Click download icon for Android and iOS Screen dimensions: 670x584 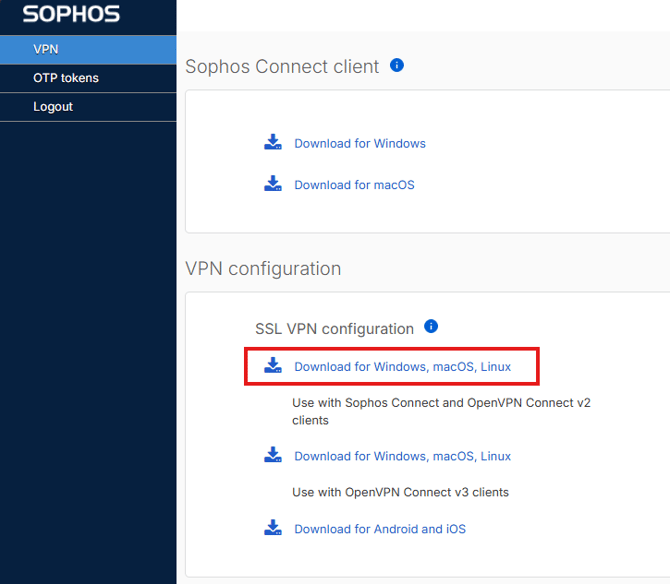(x=273, y=528)
